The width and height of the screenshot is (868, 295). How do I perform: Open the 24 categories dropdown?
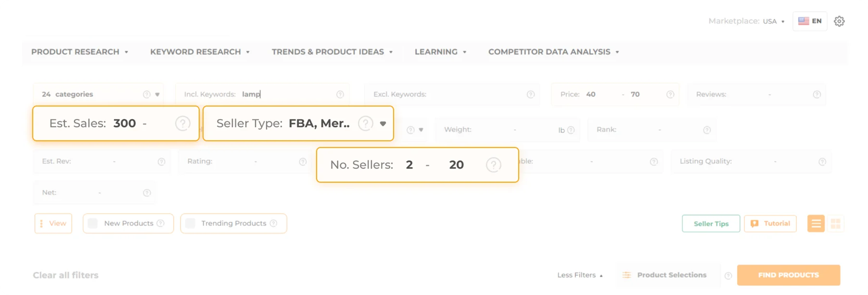point(157,94)
